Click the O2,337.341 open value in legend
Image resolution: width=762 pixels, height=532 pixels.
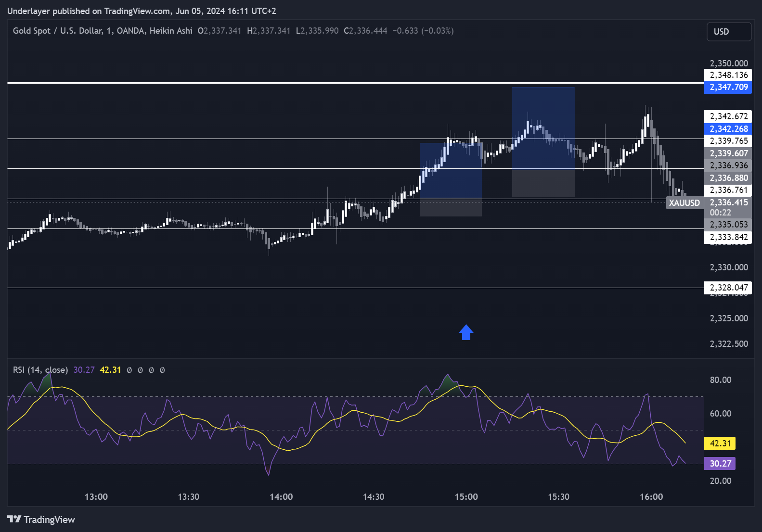click(x=220, y=31)
